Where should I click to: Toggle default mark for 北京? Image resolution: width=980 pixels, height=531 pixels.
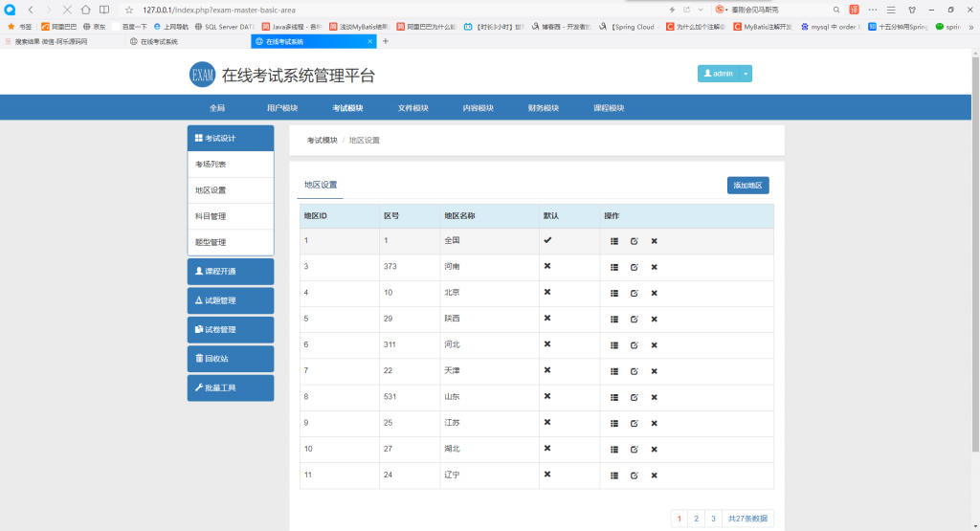[547, 293]
